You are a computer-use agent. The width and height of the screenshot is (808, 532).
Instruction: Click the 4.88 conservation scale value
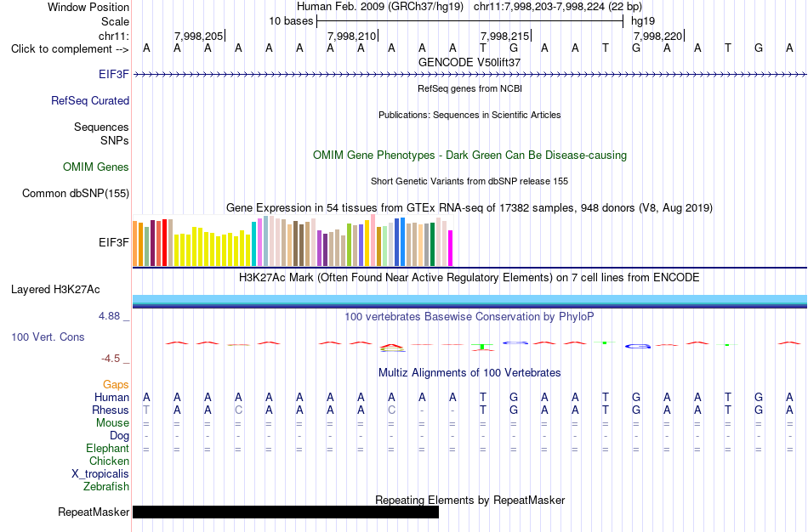click(x=109, y=315)
